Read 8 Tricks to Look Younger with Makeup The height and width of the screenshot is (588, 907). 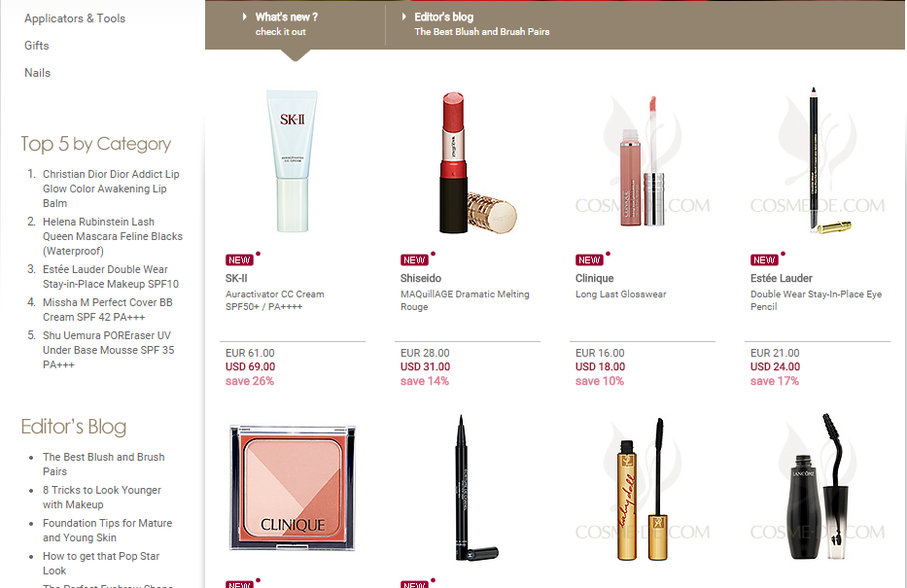[102, 498]
